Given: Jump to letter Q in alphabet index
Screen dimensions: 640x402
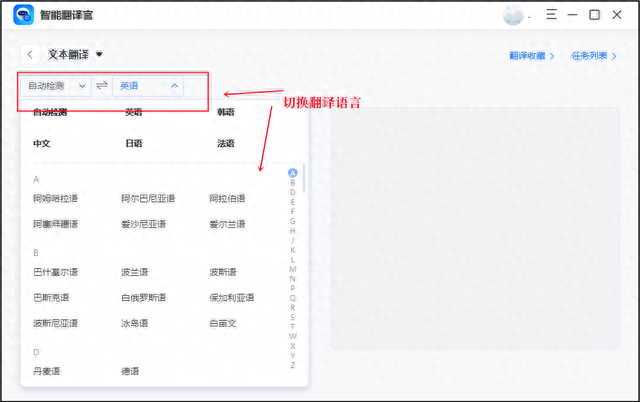Looking at the screenshot, I should tap(293, 298).
